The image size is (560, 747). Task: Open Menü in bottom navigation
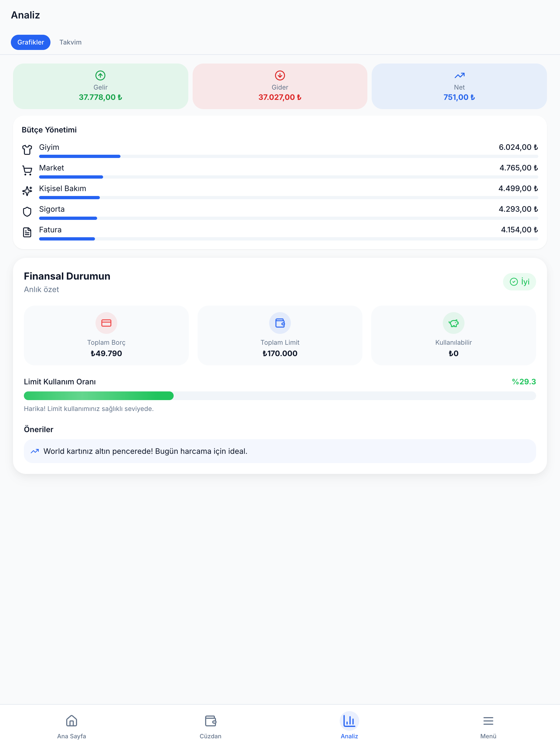click(x=488, y=726)
